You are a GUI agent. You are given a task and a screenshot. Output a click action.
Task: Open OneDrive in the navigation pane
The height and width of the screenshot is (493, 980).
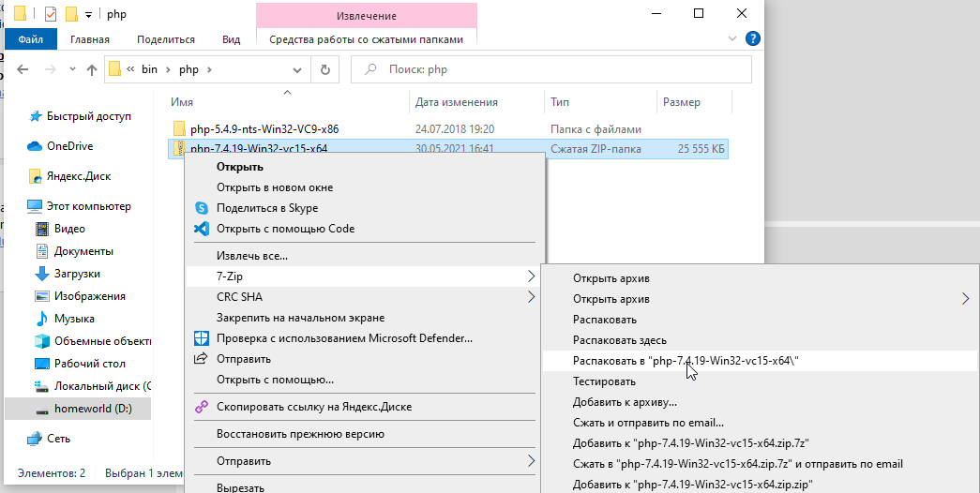69,146
